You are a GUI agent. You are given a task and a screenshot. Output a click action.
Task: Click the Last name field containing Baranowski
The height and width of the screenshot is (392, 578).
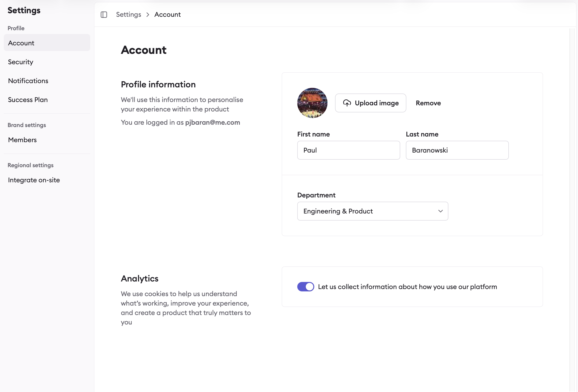[457, 150]
